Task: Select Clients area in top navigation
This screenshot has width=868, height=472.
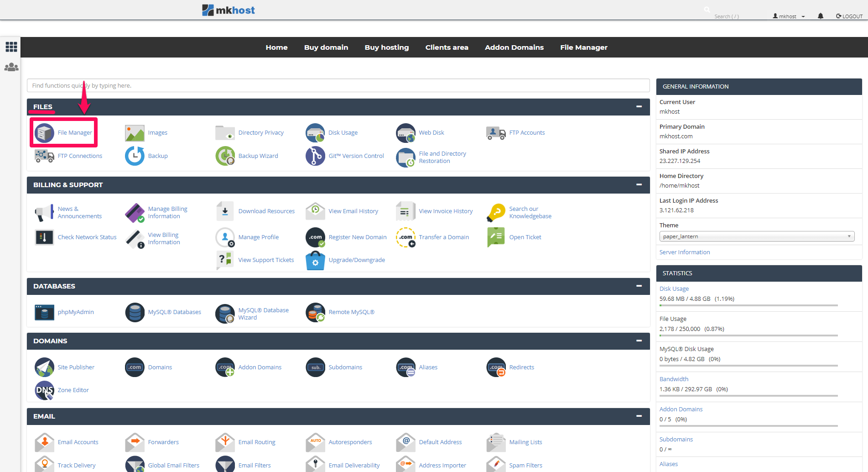Action: pyautogui.click(x=447, y=47)
